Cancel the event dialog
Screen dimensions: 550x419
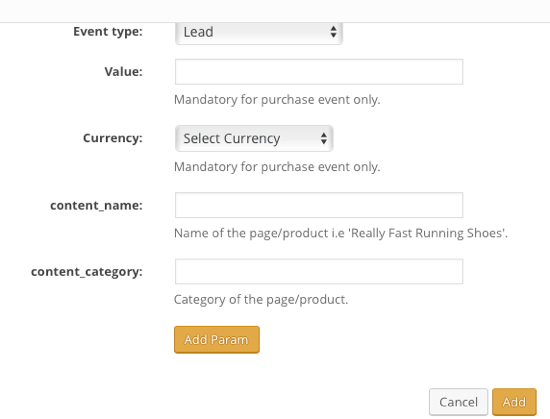click(458, 402)
